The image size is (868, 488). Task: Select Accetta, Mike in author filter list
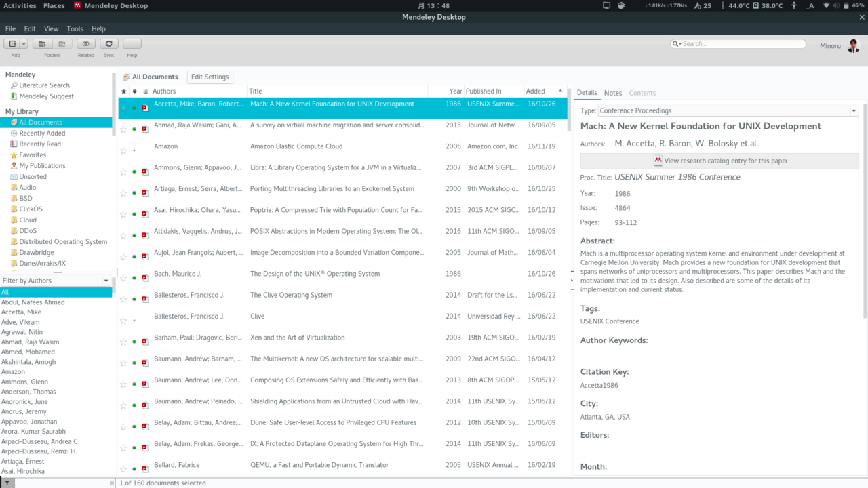(x=21, y=312)
